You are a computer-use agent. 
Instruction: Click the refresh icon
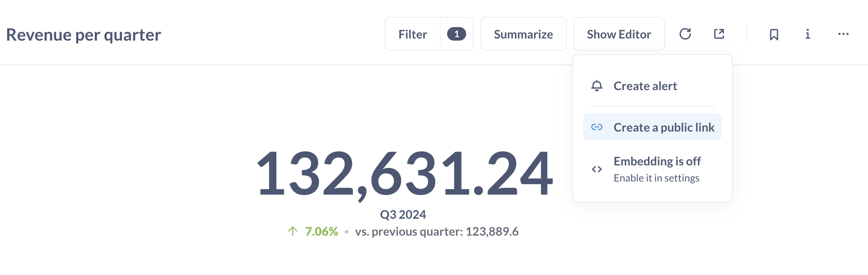tap(685, 34)
